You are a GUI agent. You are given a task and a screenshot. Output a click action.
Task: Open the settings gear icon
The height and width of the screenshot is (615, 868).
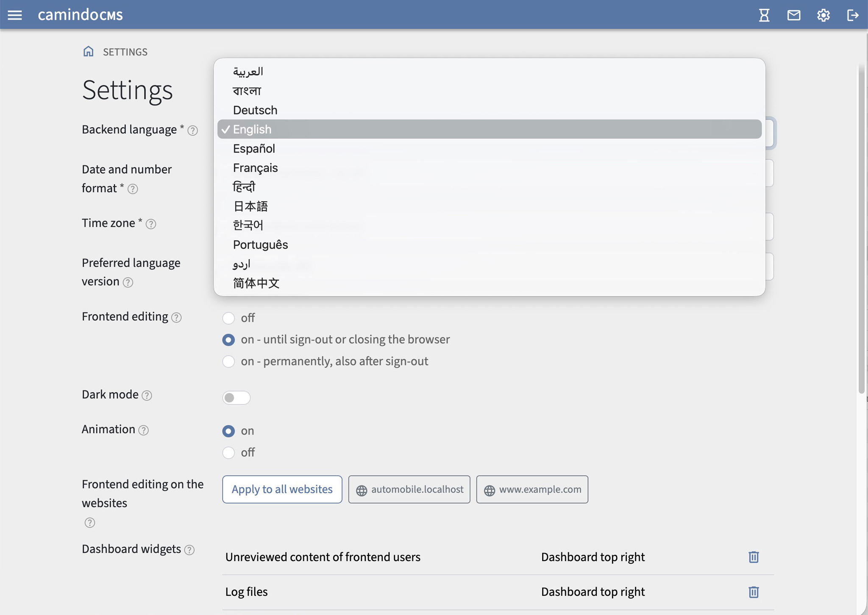point(823,15)
